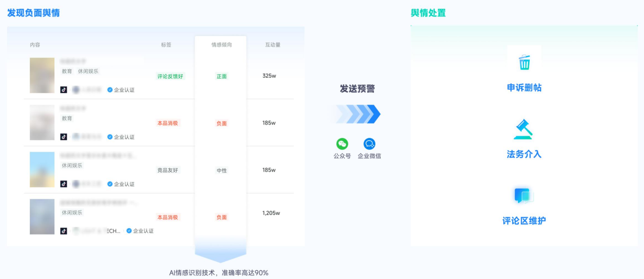
Task: Click the blue chevron arrows under 发送预警
Action: pos(358,114)
